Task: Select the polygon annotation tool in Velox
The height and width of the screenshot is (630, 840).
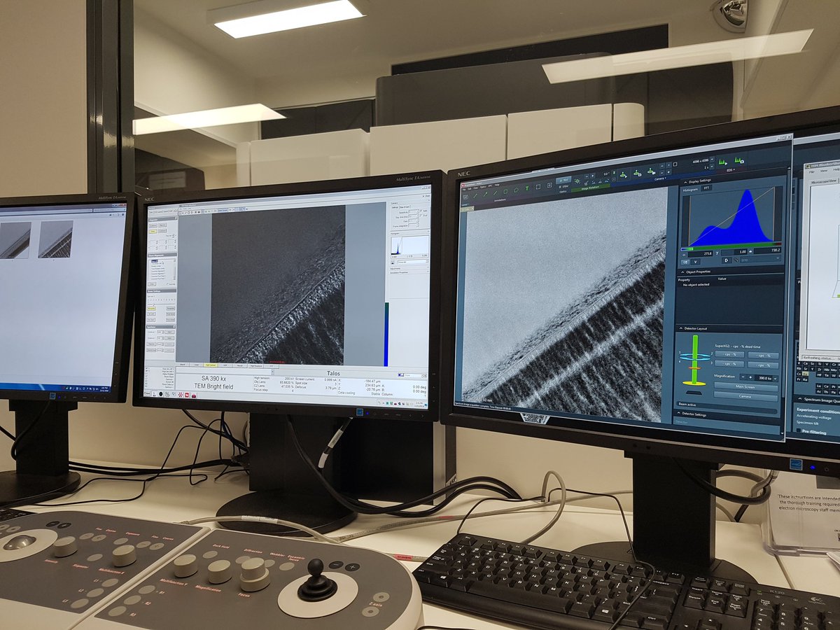Action: pyautogui.click(x=516, y=190)
